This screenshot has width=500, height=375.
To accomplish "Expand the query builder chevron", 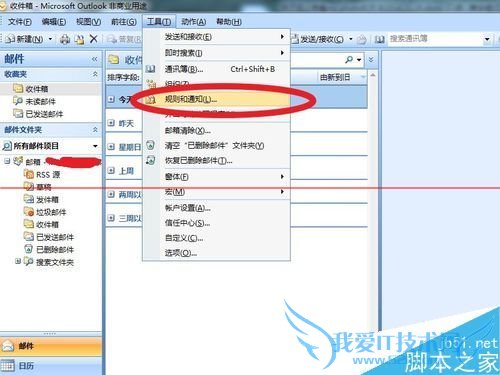I will 371,60.
